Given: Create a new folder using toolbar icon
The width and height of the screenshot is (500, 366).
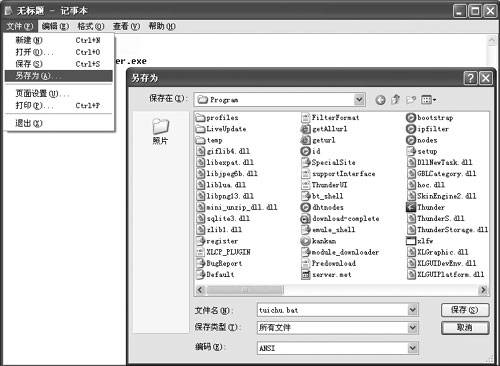Looking at the screenshot, I should [x=411, y=100].
